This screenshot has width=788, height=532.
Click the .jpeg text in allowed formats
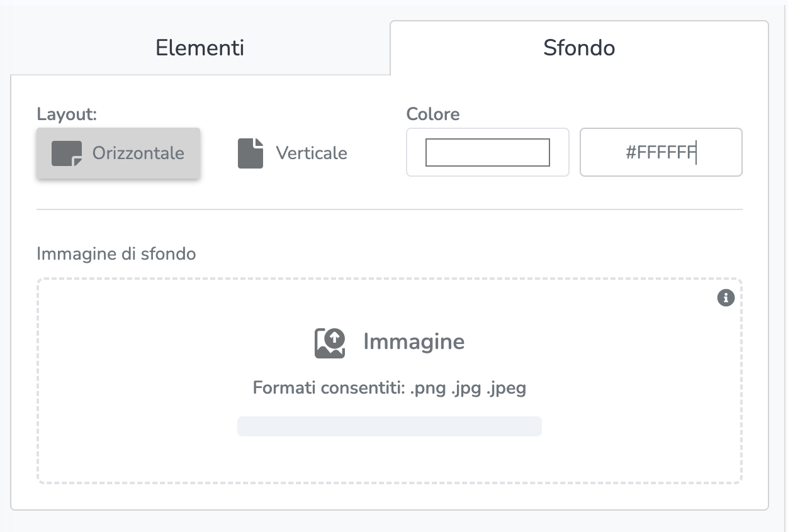pyautogui.click(x=506, y=387)
